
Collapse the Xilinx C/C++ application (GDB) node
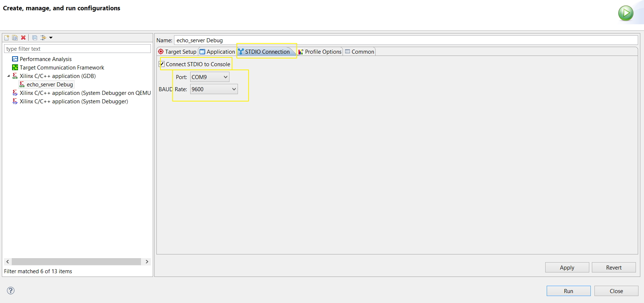pos(8,76)
